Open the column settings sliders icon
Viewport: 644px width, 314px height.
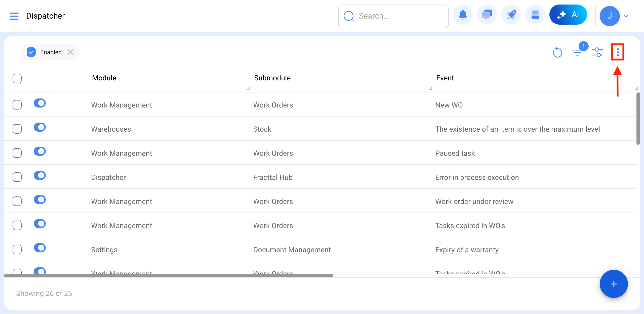[598, 52]
